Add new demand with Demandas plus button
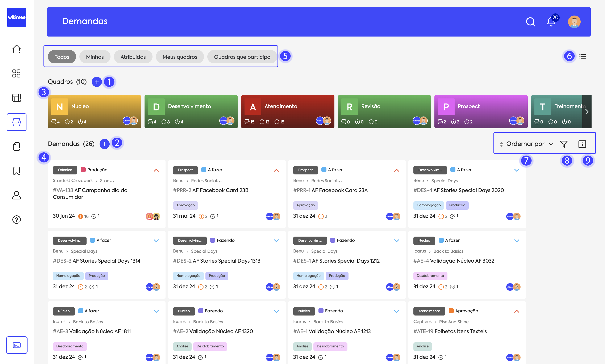This screenshot has height=364, width=605. pos(104,144)
